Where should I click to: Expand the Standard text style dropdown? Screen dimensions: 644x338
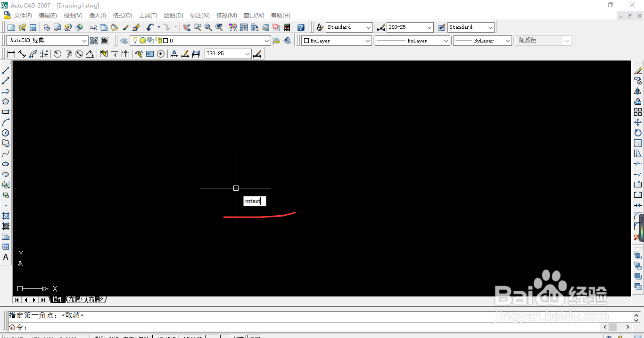point(369,27)
